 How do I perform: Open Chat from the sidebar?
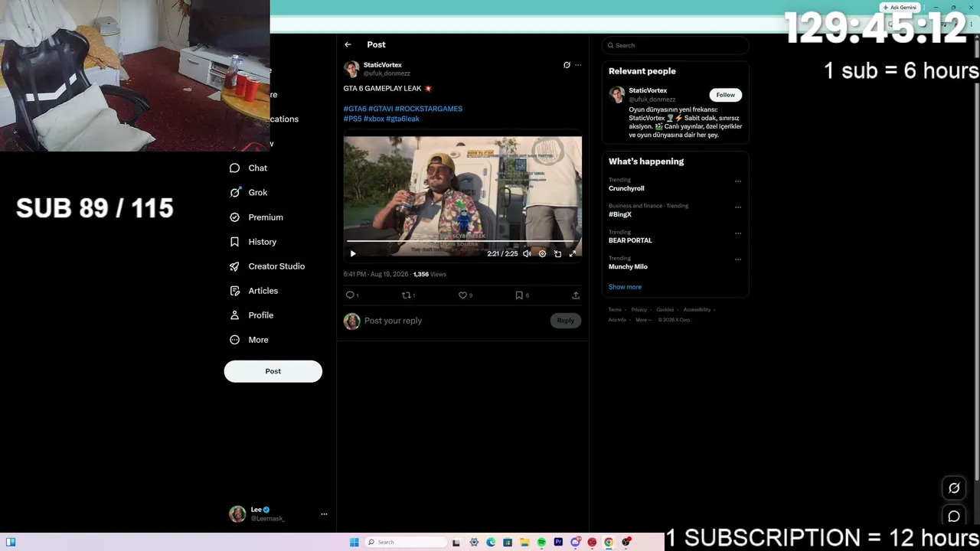coord(249,168)
